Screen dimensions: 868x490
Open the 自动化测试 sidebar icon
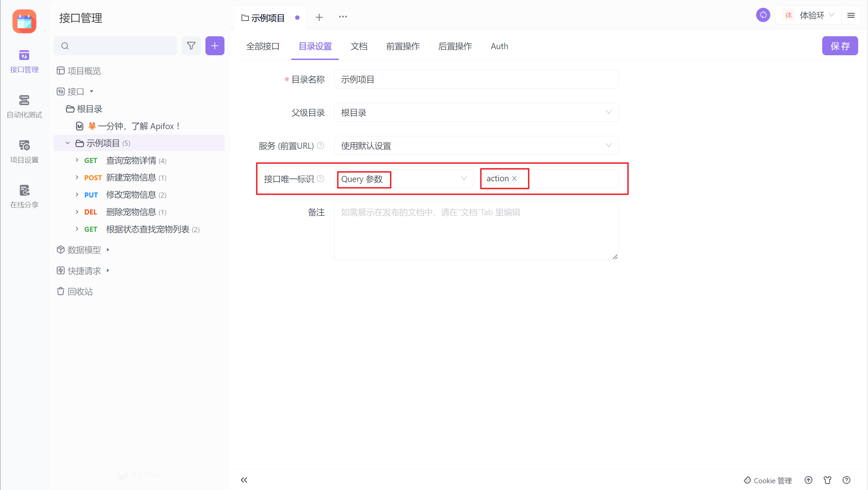click(x=24, y=106)
